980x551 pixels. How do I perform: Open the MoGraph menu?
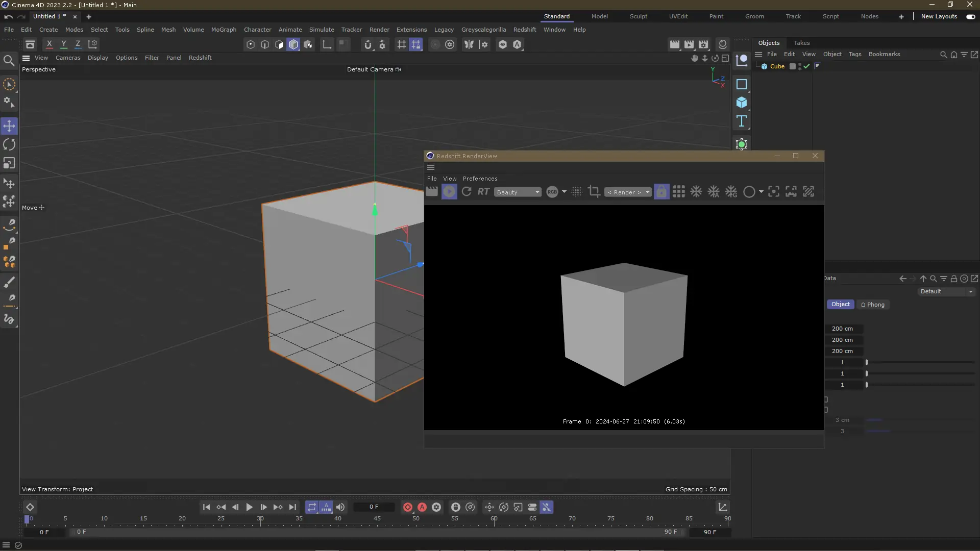point(224,30)
